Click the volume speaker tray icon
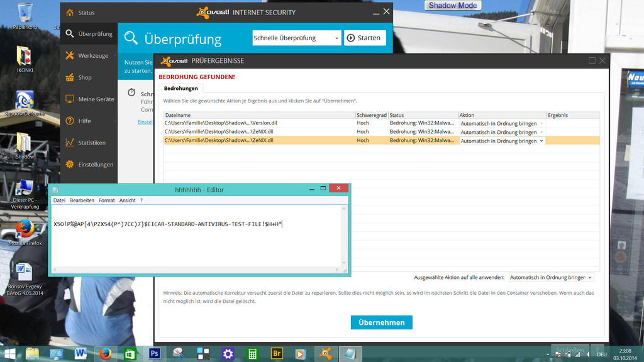Image resolution: width=644 pixels, height=362 pixels. click(x=588, y=354)
